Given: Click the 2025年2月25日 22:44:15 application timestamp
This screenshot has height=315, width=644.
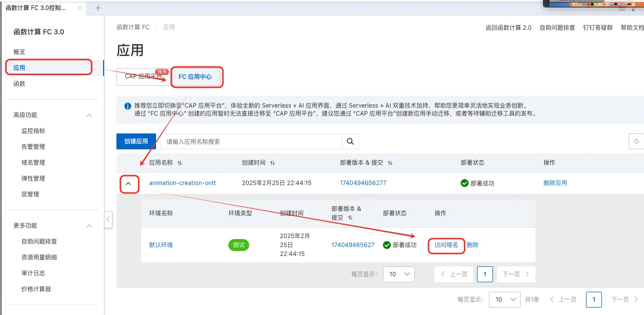Looking at the screenshot, I should [276, 183].
